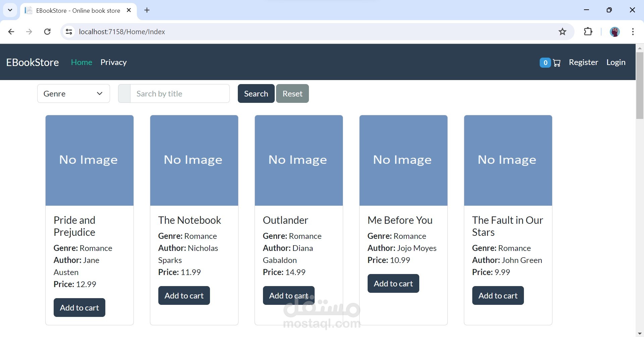The image size is (644, 337).
Task: Add The Fault in Our Stars to cart
Action: [x=498, y=295]
